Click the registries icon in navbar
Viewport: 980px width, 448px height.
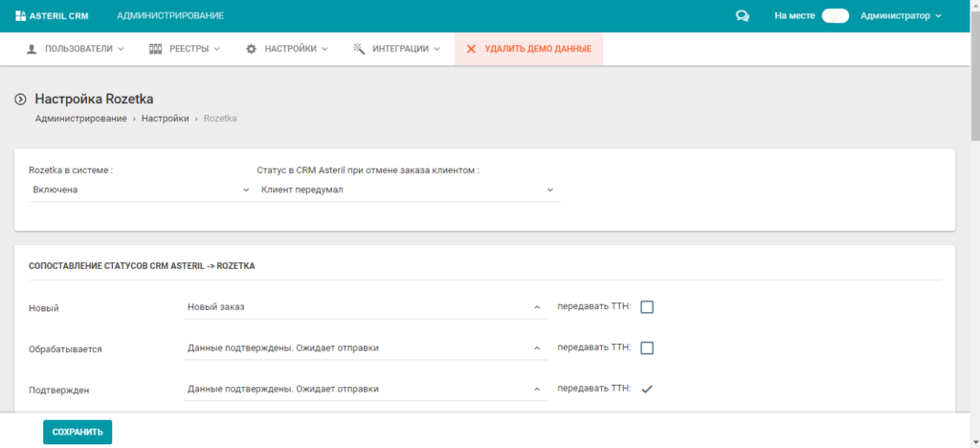point(156,48)
